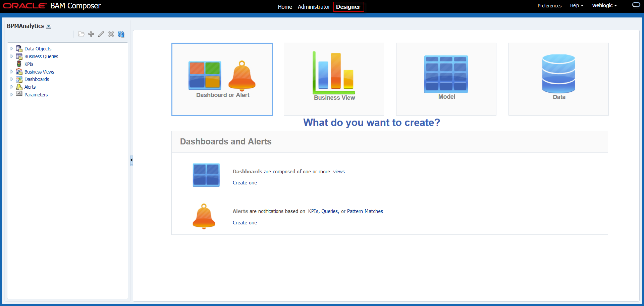Switch to the Administrator tab

point(314,7)
